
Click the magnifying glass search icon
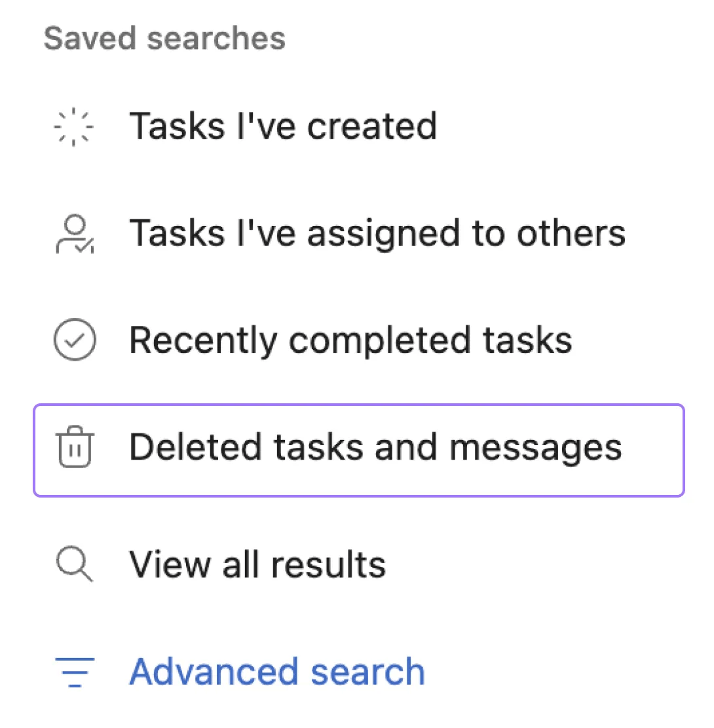pyautogui.click(x=74, y=564)
